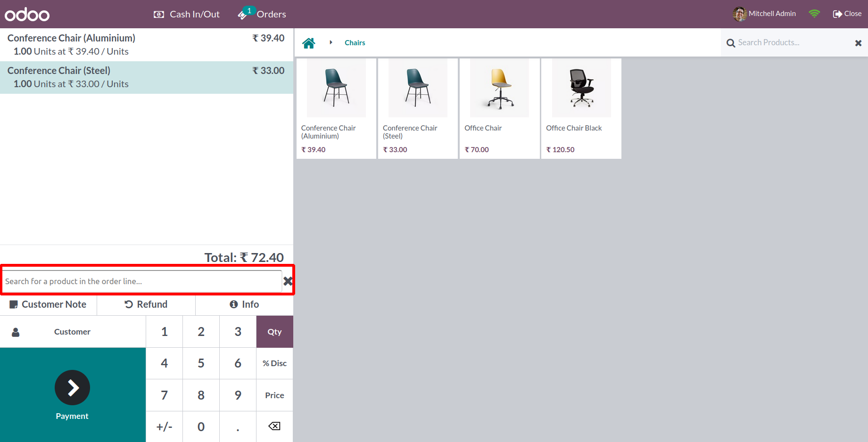Click the Refund button
This screenshot has height=442, width=868.
coord(146,304)
